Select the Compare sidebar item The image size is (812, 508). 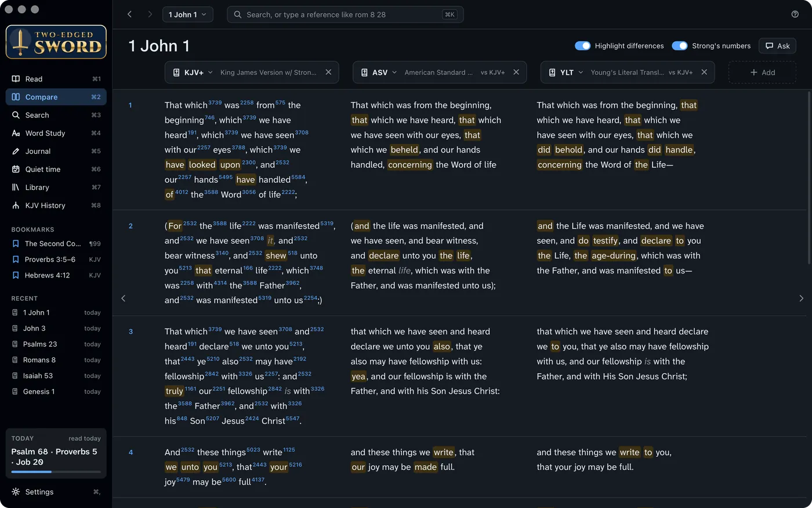coord(56,97)
